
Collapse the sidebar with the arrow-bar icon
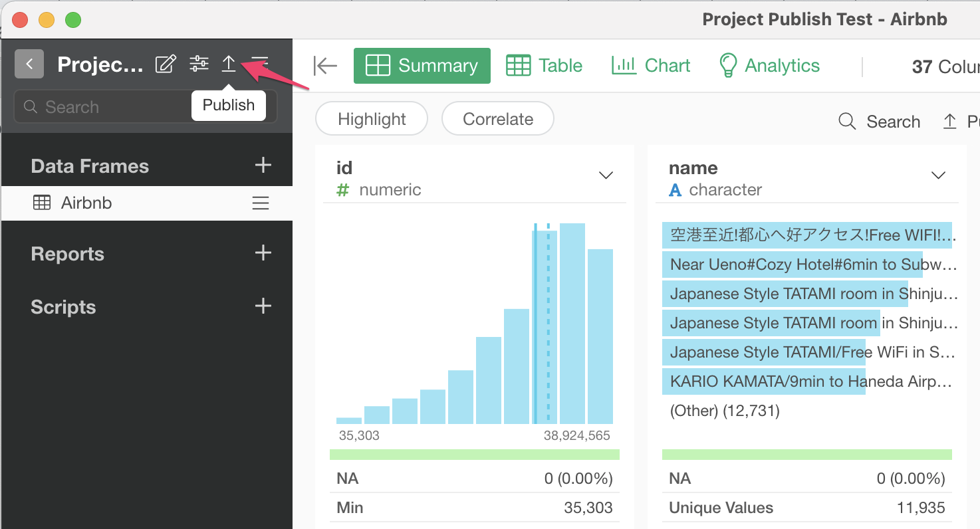[325, 66]
